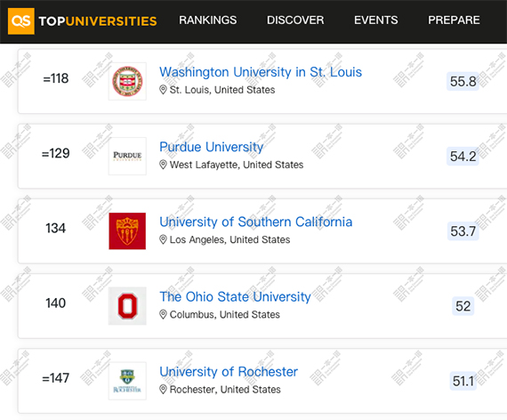Viewport: 507px width, 420px height.
Task: Open the Discover menu
Action: tap(295, 20)
